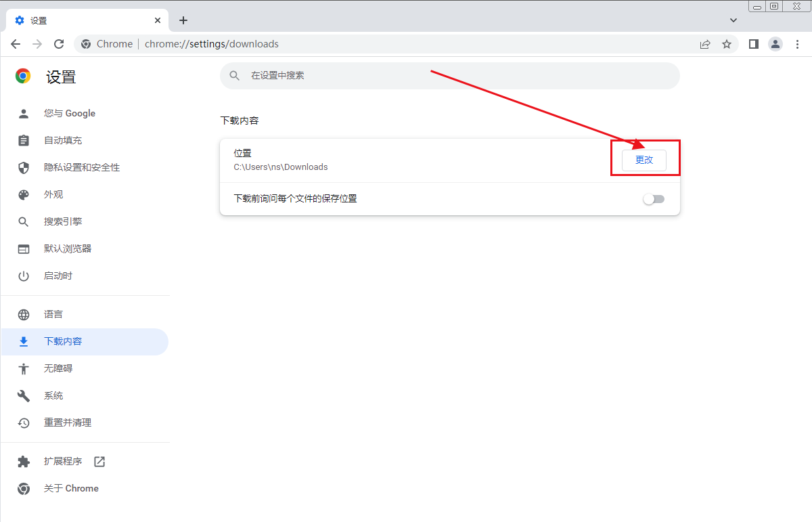Viewport: 812px width, 522px height.
Task: Open 重置并清理 settings section
Action: pyautogui.click(x=85, y=422)
